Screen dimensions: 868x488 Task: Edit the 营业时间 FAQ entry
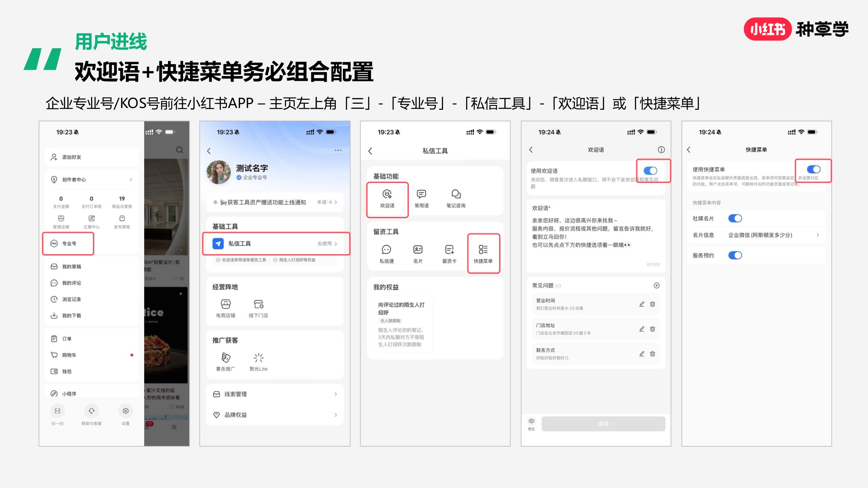[641, 304]
